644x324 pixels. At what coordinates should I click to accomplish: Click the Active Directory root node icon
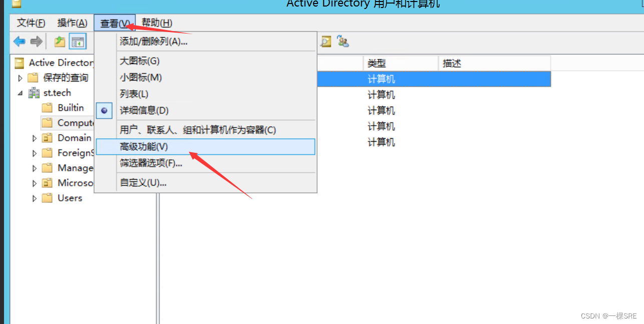[19, 63]
